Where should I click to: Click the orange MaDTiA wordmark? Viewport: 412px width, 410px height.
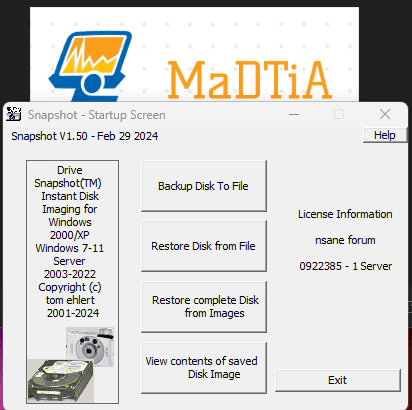point(250,80)
